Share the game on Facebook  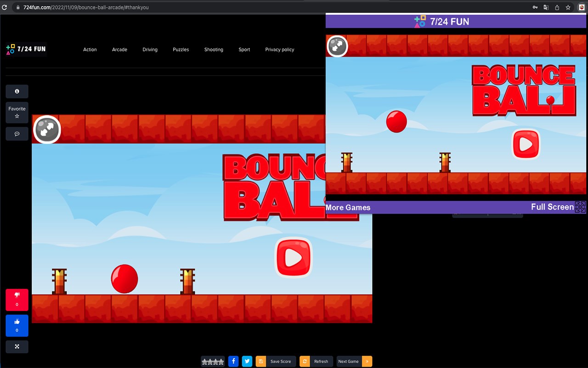point(233,362)
